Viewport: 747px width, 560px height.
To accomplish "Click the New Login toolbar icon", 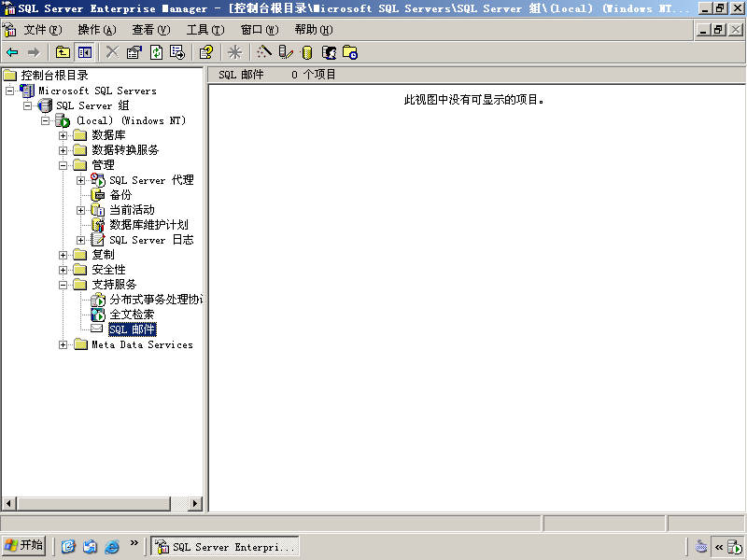I will [x=329, y=52].
